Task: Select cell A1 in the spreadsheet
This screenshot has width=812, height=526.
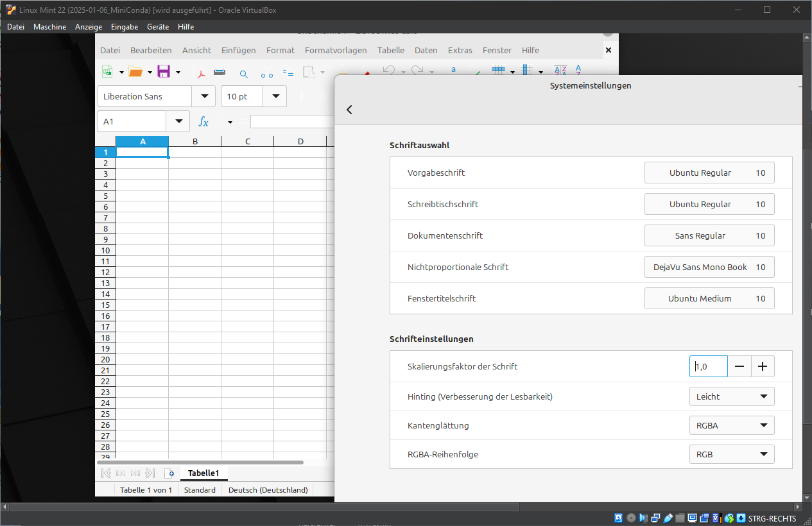Action: (x=143, y=152)
